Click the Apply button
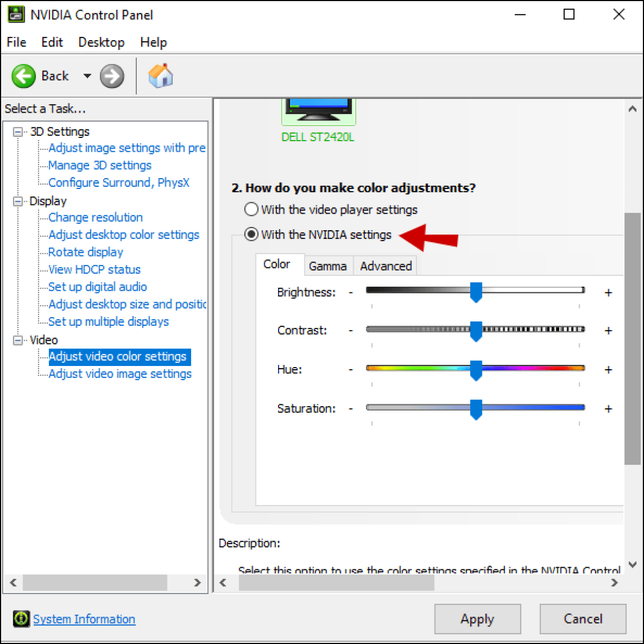Screen dimensions: 644x644 point(477,619)
